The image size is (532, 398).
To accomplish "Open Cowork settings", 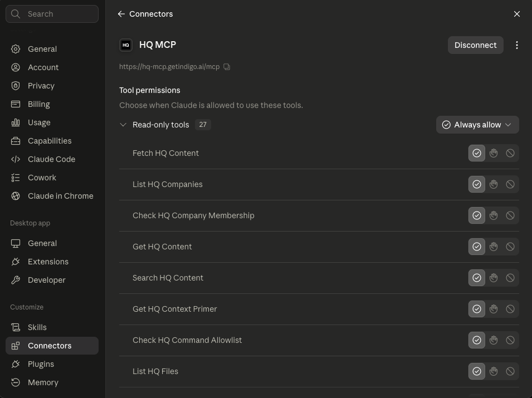I will tap(52, 178).
